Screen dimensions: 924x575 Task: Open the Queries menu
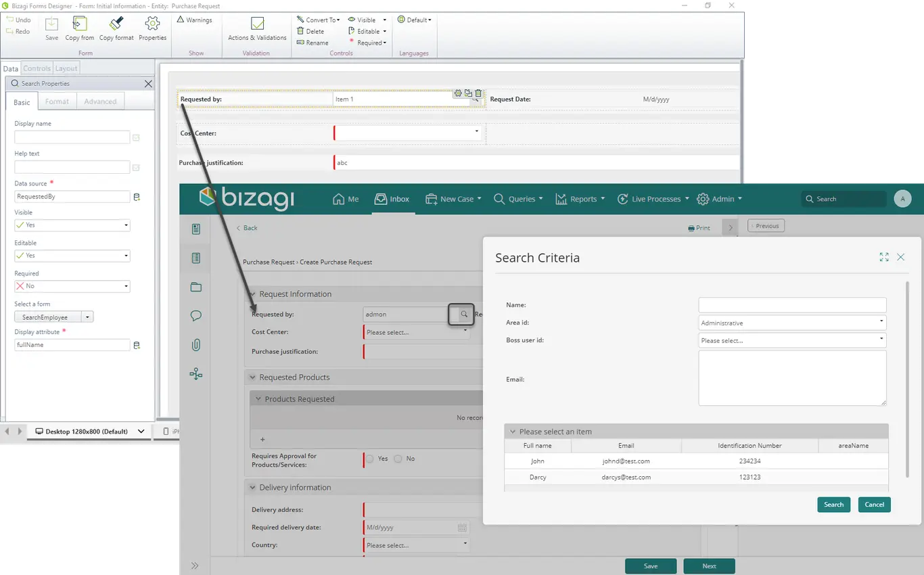(519, 199)
